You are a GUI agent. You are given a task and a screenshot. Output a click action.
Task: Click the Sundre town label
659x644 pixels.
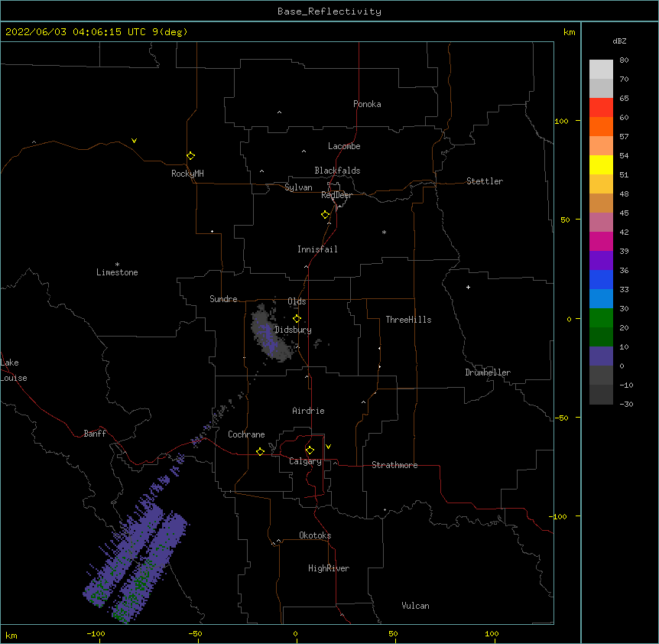pyautogui.click(x=223, y=299)
